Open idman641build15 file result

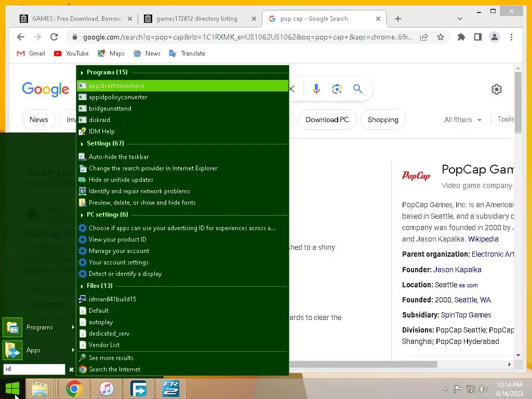coord(182,299)
